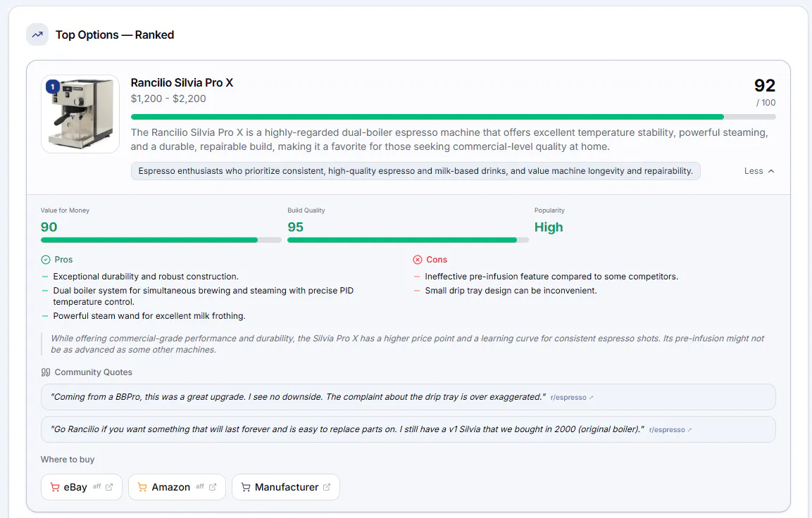Open the eBay buy link
Viewport: 812px width, 518px height.
tap(81, 487)
